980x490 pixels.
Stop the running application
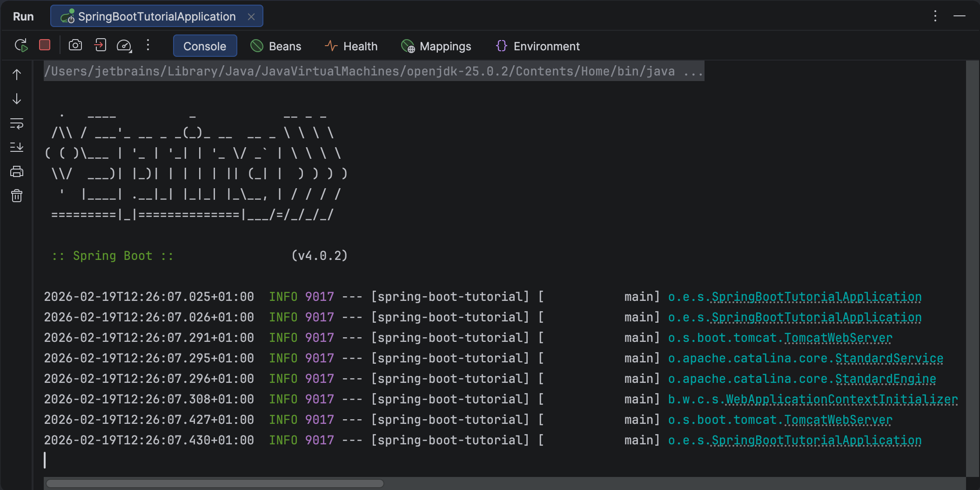pyautogui.click(x=45, y=45)
